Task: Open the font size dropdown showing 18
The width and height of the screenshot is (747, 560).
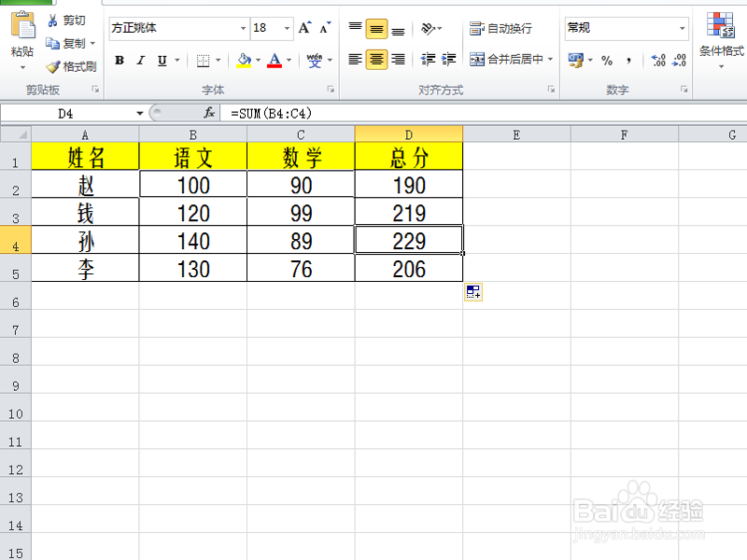Action: click(x=287, y=28)
